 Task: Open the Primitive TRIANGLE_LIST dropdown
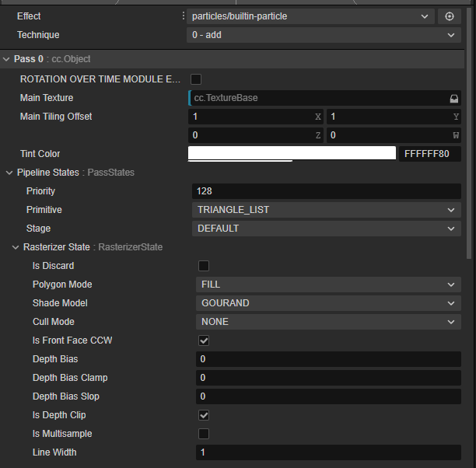click(x=326, y=210)
